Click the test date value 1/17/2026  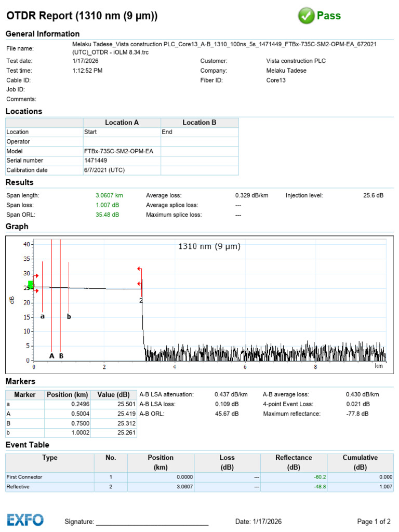tap(85, 61)
